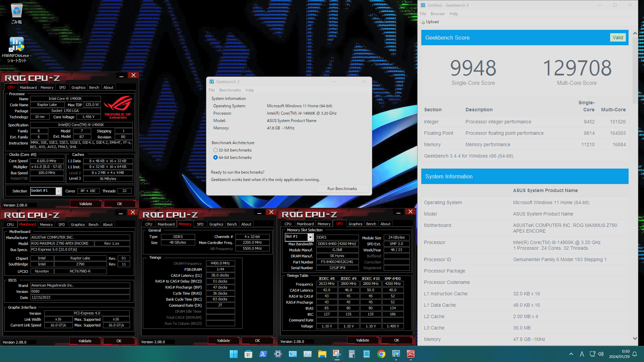The height and width of the screenshot is (362, 644).
Task: Minimize the ROG CPU-Z Mainboard window
Action: coord(121,213)
